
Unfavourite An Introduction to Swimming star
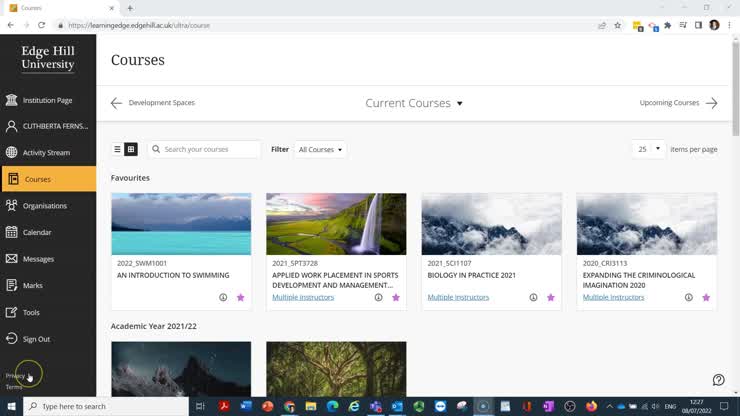[241, 297]
